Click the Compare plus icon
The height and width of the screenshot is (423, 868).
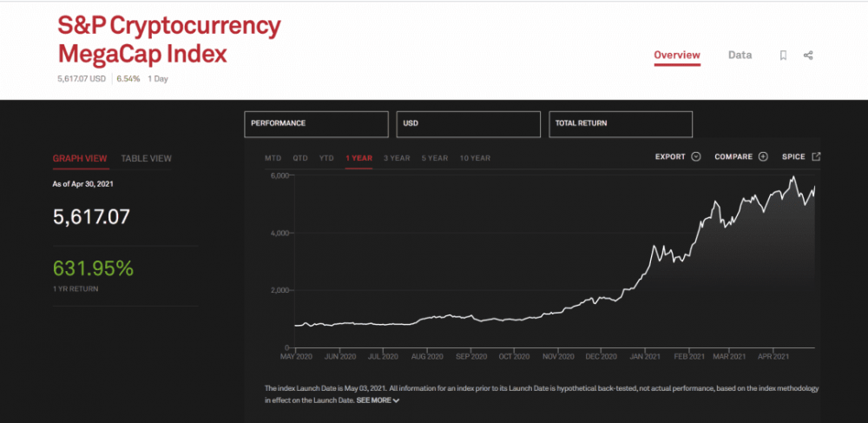point(763,157)
